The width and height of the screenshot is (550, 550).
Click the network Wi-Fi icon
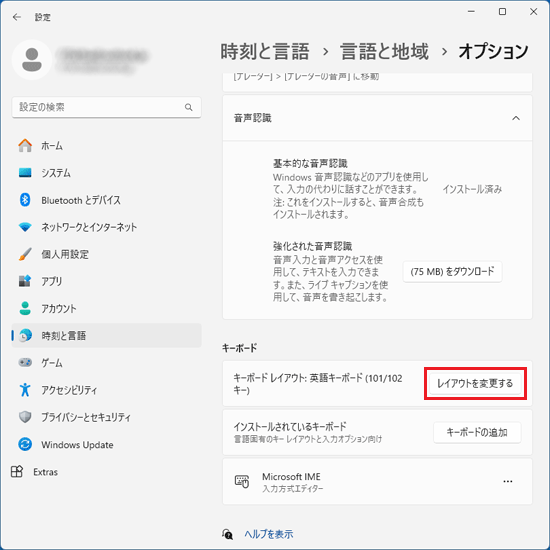[x=25, y=227]
